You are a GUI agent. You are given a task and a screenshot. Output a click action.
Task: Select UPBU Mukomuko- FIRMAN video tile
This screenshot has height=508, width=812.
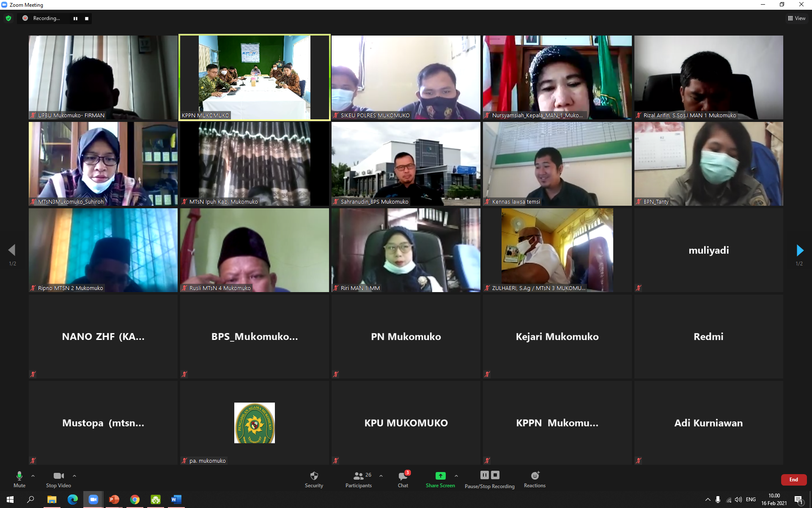click(103, 77)
